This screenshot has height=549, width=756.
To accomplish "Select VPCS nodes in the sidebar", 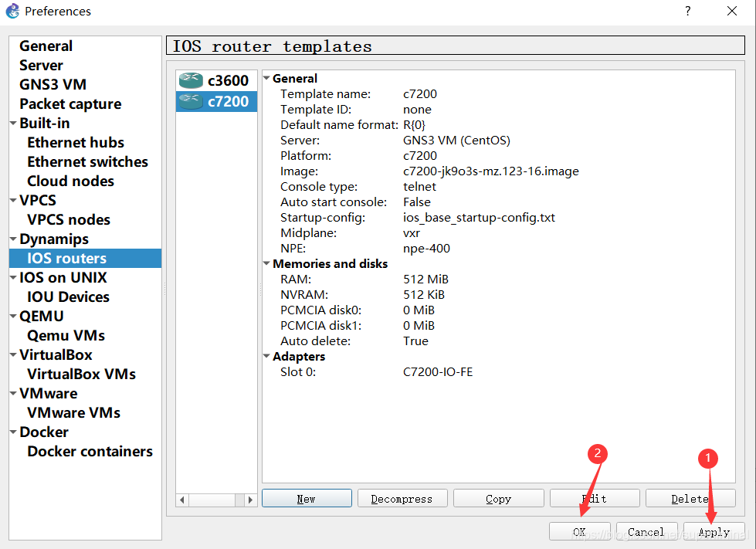I will (x=69, y=219).
